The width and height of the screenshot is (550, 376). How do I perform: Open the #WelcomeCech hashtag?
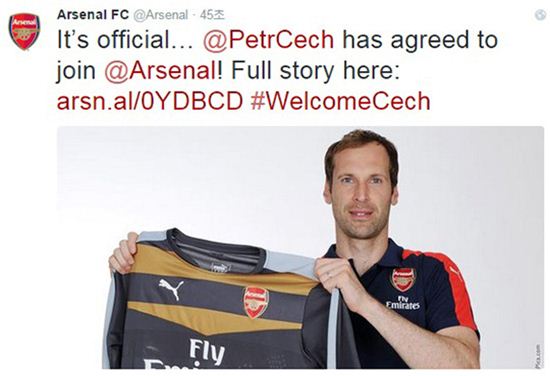tap(341, 101)
